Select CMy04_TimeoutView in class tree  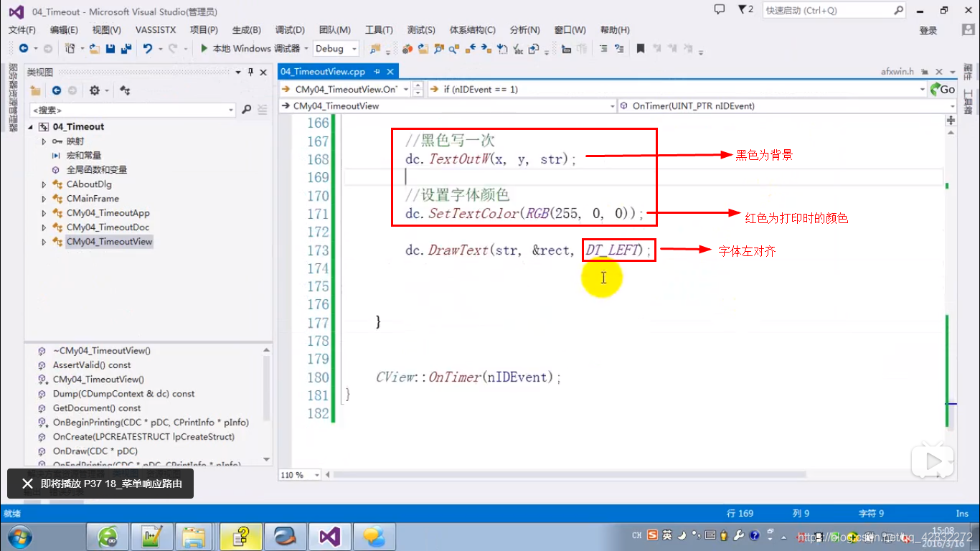click(x=109, y=242)
